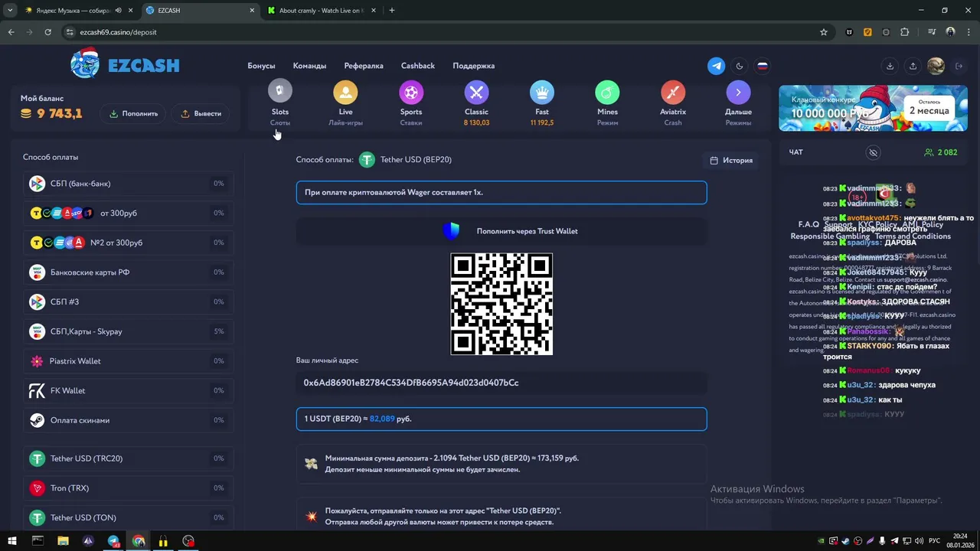Open the clan contest 10 000 000 banner
The image size is (980, 551).
pyautogui.click(x=873, y=108)
